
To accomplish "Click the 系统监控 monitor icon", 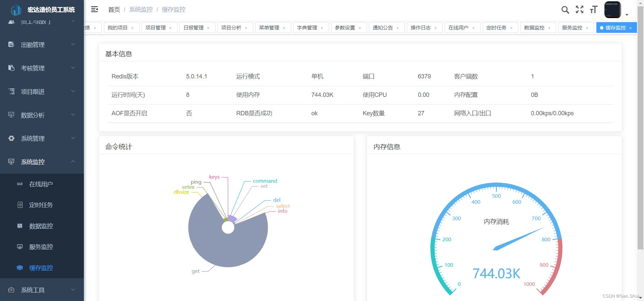I will coord(11,162).
